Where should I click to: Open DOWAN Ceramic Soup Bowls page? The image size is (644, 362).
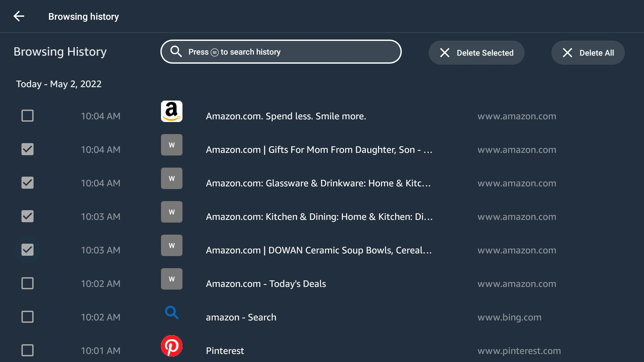[319, 250]
